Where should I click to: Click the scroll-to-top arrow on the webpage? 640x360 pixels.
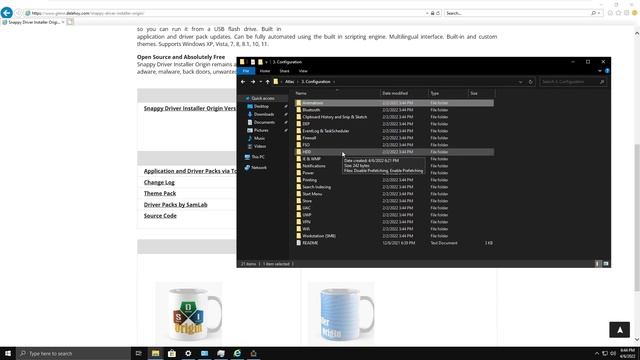coord(619,330)
